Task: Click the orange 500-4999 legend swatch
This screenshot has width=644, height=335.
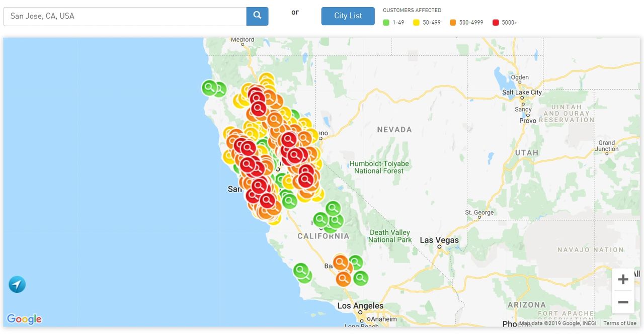Action: (453, 23)
